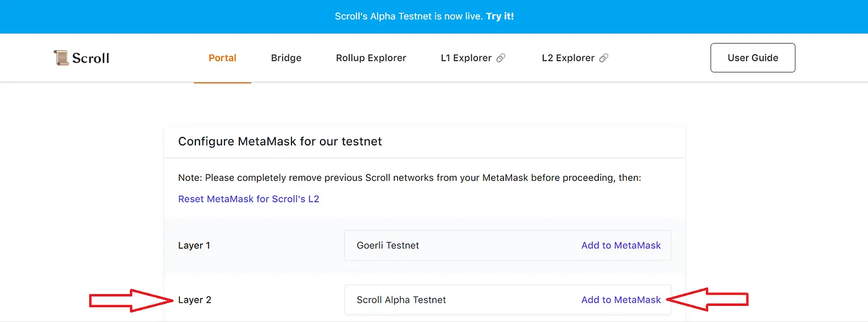868x322 pixels.
Task: Click the link icon beside L1 Explorer
Action: pyautogui.click(x=501, y=58)
